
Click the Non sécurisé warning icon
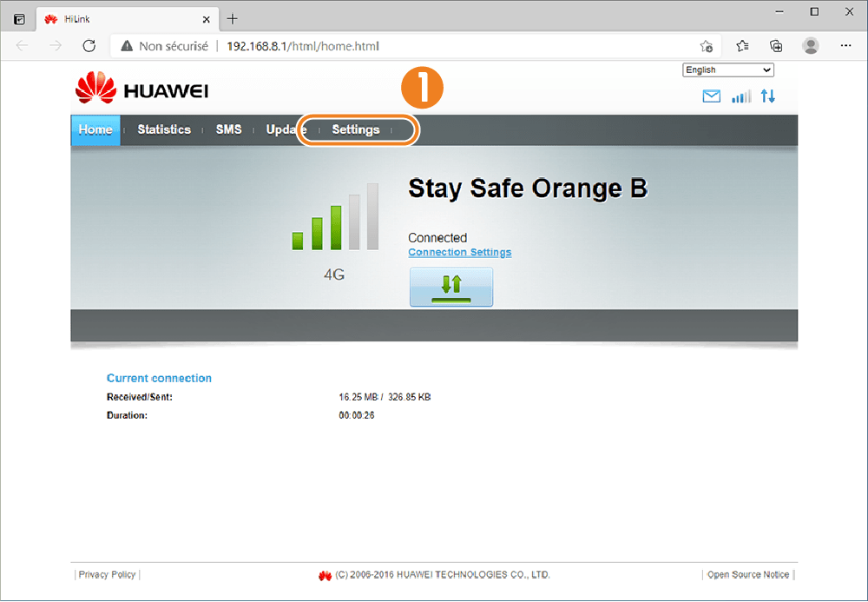(127, 46)
